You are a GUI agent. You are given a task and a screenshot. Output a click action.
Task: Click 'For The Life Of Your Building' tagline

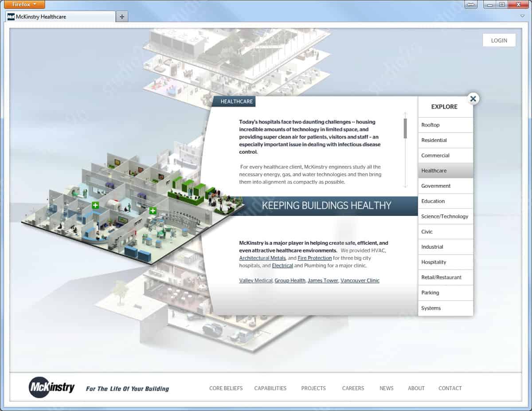[127, 389]
